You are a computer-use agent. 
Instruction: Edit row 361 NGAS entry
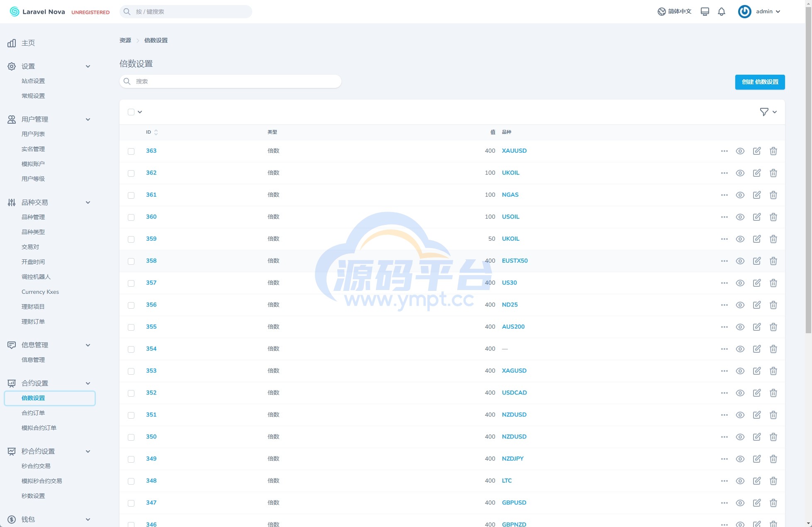pos(757,195)
